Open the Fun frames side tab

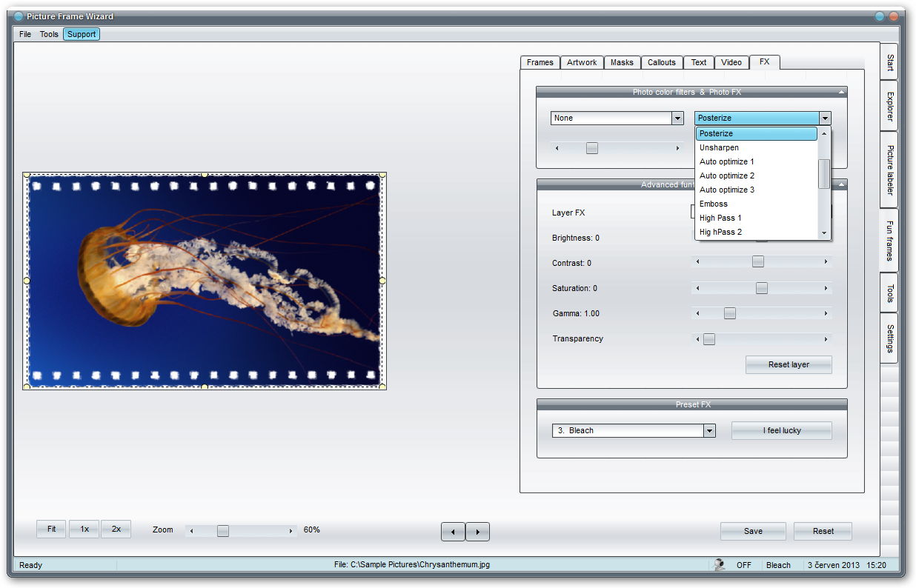tap(889, 241)
